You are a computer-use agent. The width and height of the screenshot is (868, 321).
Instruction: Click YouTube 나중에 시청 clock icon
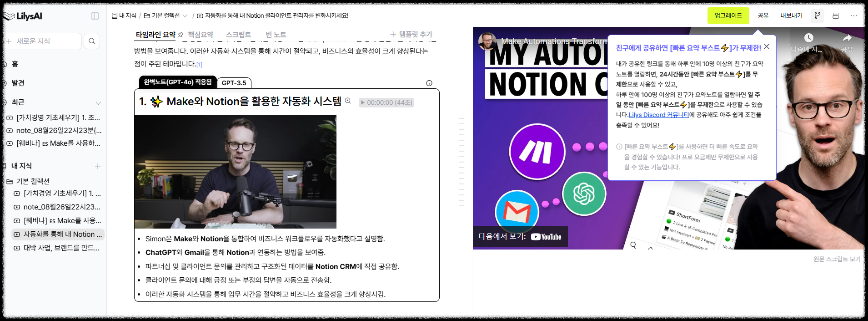tap(808, 38)
